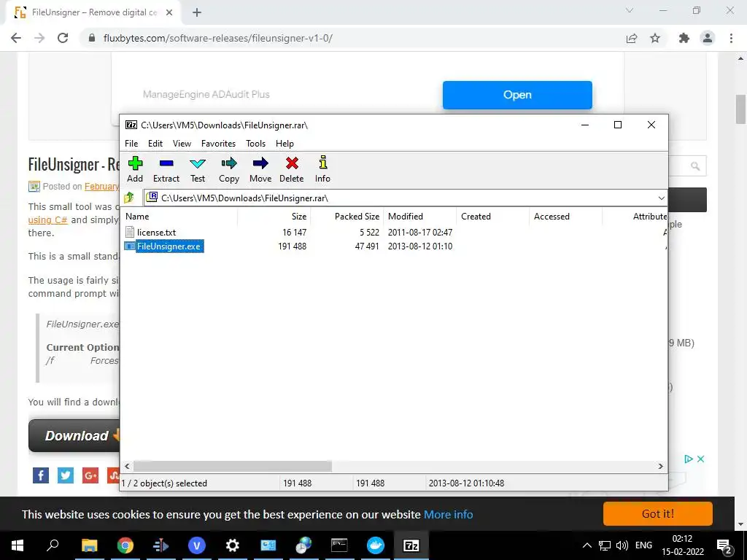The height and width of the screenshot is (560, 747).
Task: Open Chrome from the taskbar
Action: pyautogui.click(x=125, y=545)
